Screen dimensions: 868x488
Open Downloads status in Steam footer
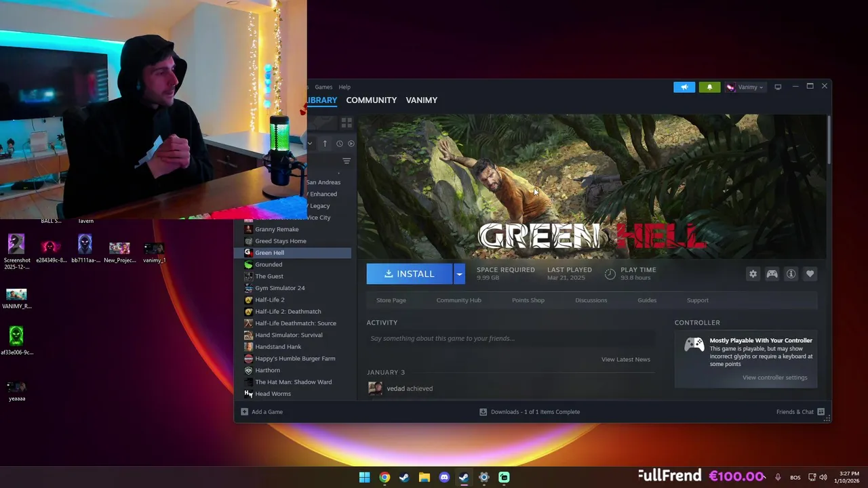(x=530, y=411)
